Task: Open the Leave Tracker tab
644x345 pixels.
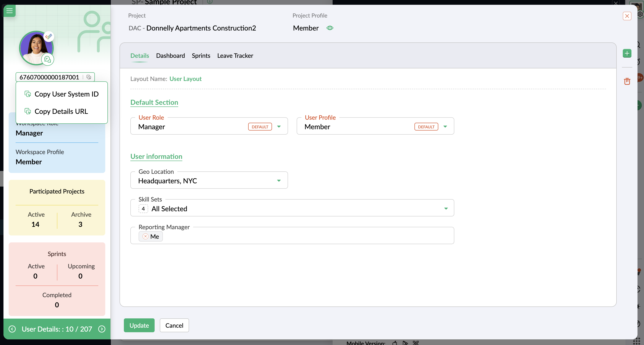Action: [235, 56]
